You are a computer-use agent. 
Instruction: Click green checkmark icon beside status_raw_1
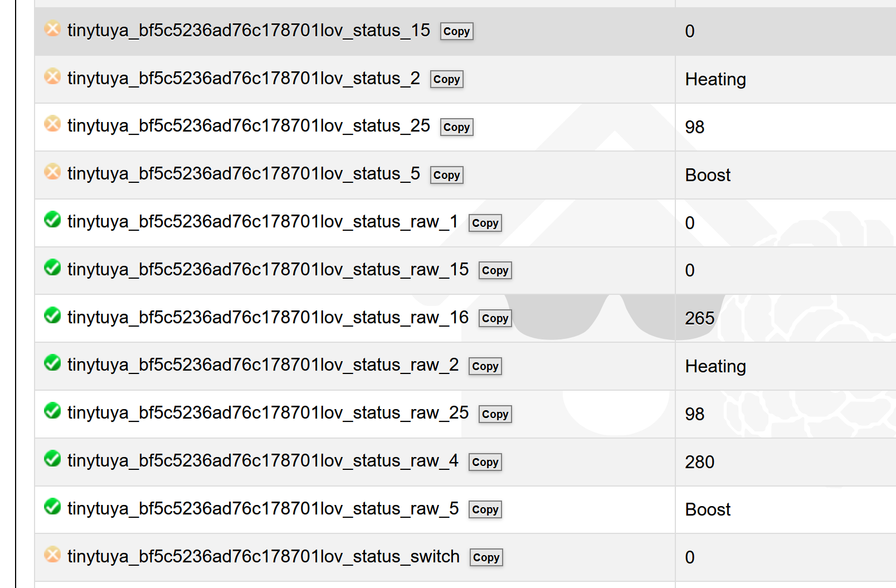coord(52,220)
